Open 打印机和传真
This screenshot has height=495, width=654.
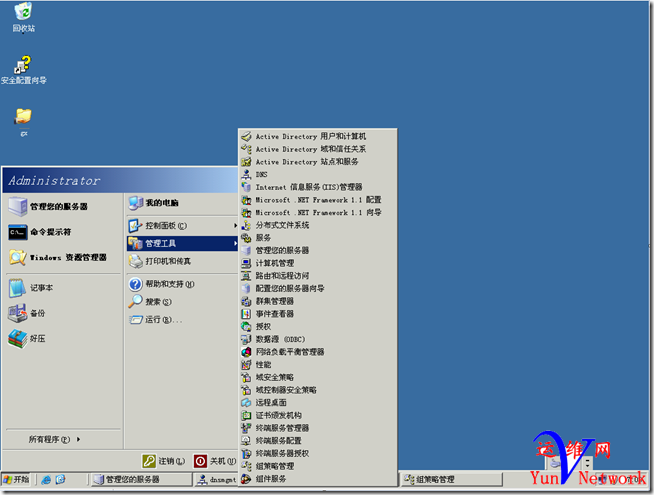pyautogui.click(x=182, y=261)
